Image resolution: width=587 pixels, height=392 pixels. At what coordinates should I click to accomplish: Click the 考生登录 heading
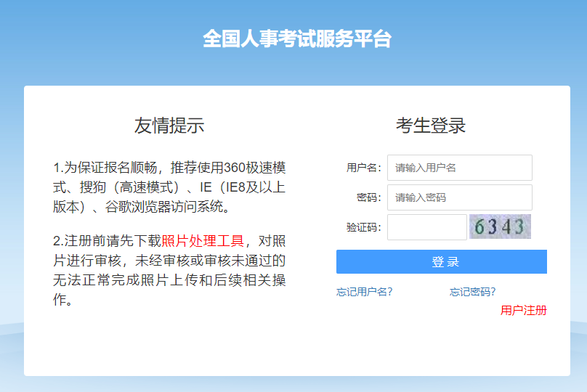[431, 126]
